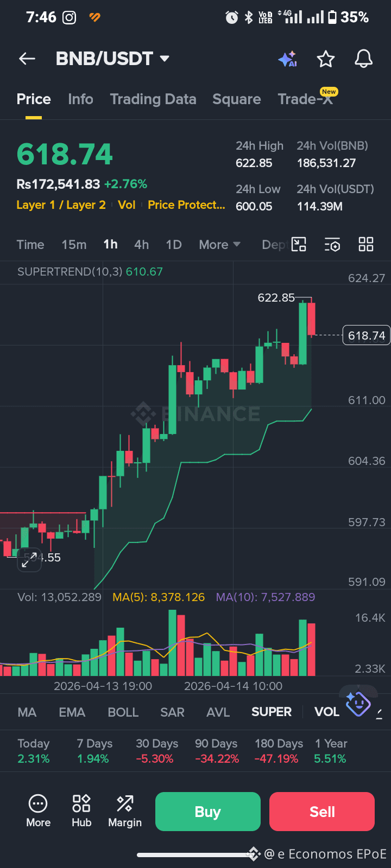The width and height of the screenshot is (391, 868).
Task: Tap the Depth chart option
Action: point(274,245)
